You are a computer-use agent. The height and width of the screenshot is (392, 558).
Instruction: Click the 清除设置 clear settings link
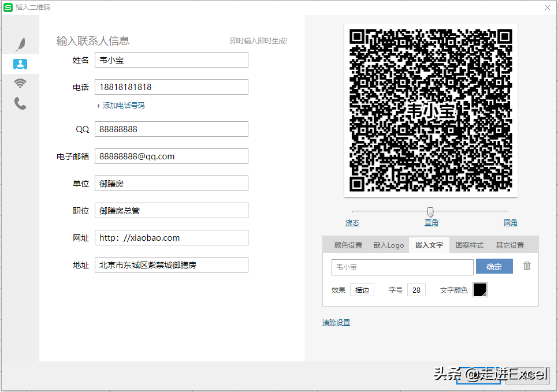tap(336, 323)
